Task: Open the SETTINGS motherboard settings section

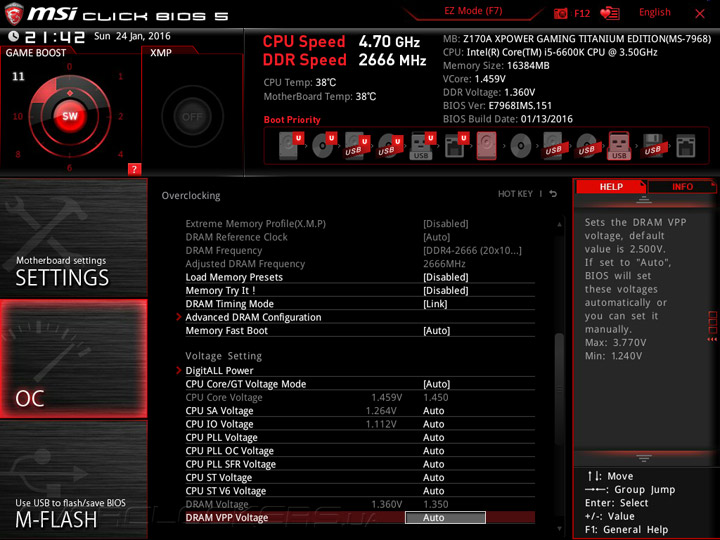Action: pos(73,238)
